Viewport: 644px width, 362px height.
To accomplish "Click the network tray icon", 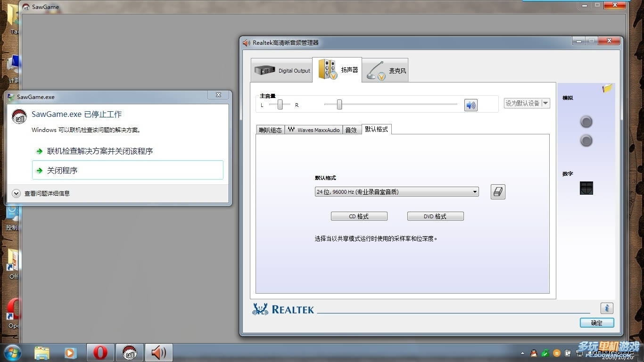I will pyautogui.click(x=579, y=353).
